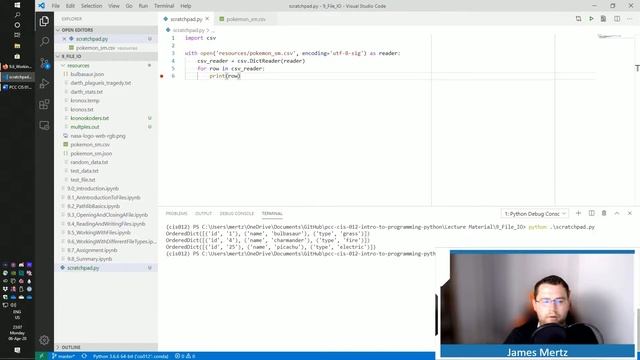Image resolution: width=640 pixels, height=360 pixels.
Task: Open the View menu
Action: click(x=114, y=6)
